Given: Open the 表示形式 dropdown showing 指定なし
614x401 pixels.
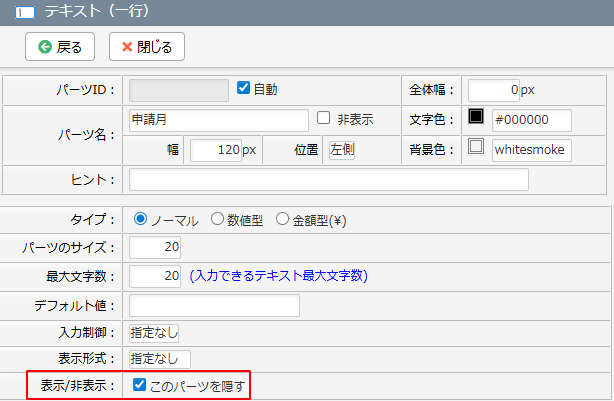Looking at the screenshot, I should [160, 359].
